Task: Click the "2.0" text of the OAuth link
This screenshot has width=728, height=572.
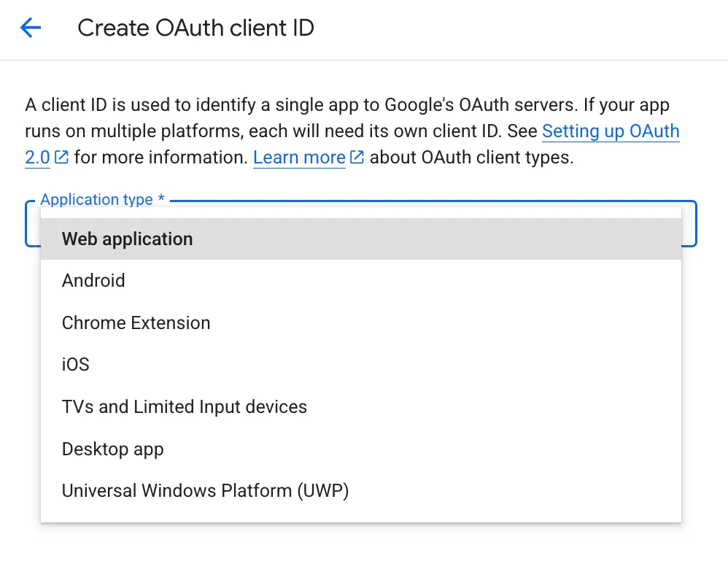Action: [x=39, y=157]
